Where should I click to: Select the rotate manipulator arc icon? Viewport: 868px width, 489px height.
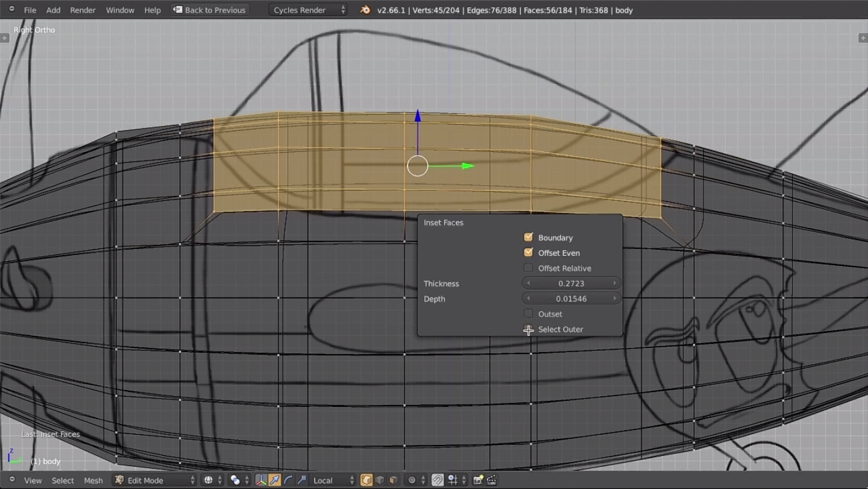(x=288, y=480)
